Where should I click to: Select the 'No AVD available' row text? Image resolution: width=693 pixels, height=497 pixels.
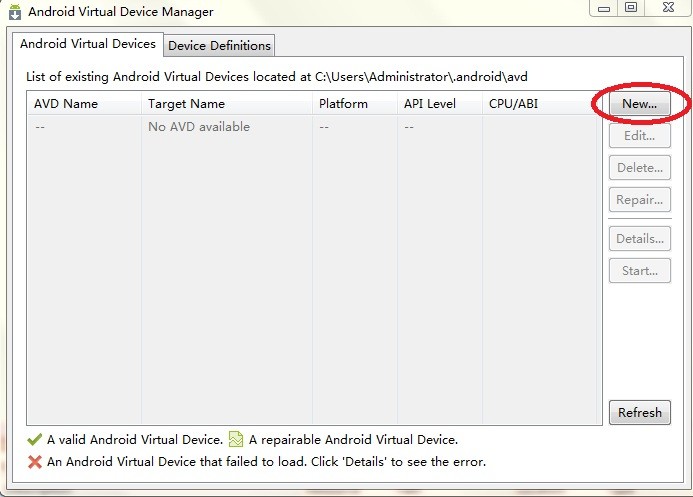point(199,127)
